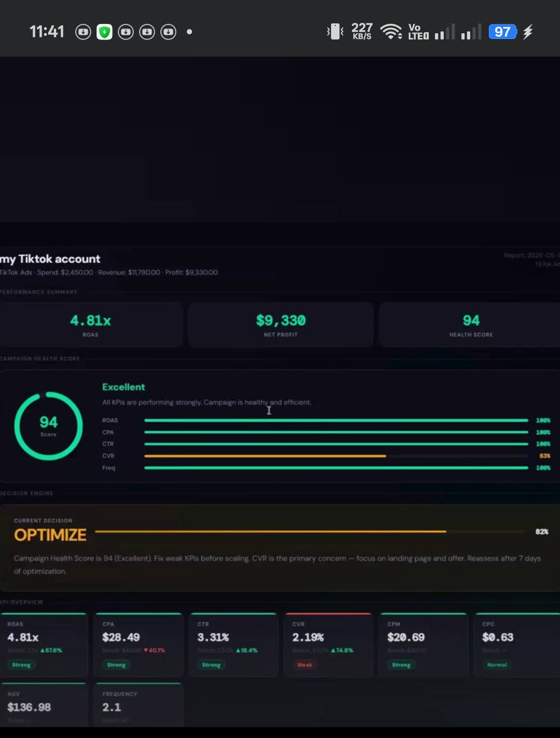This screenshot has width=560, height=738.
Task: Open the 4.81x ROAS summary card
Action: point(91,325)
